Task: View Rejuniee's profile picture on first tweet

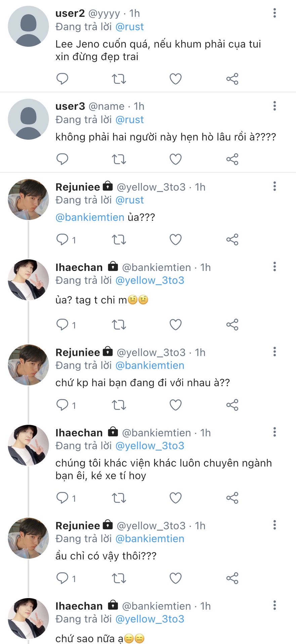Action: click(28, 200)
